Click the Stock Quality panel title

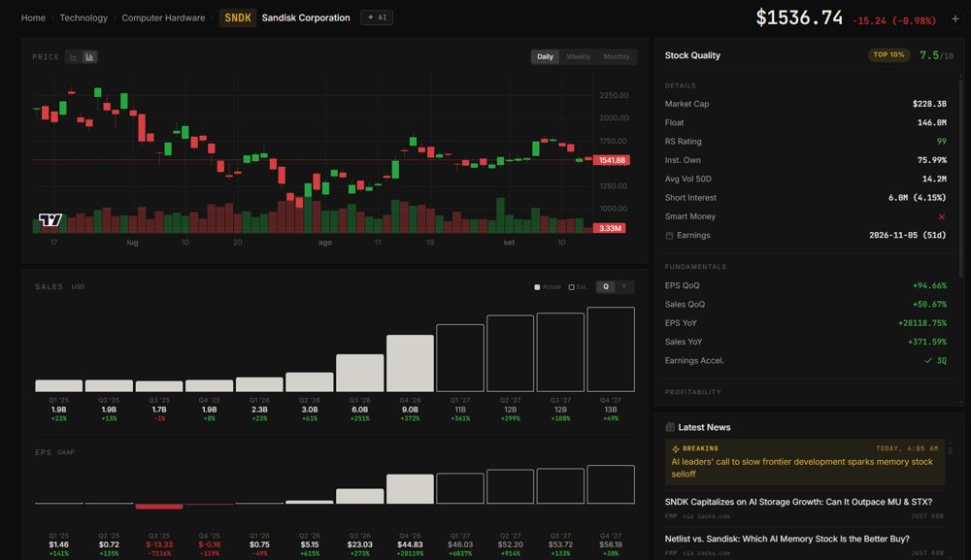(x=692, y=55)
